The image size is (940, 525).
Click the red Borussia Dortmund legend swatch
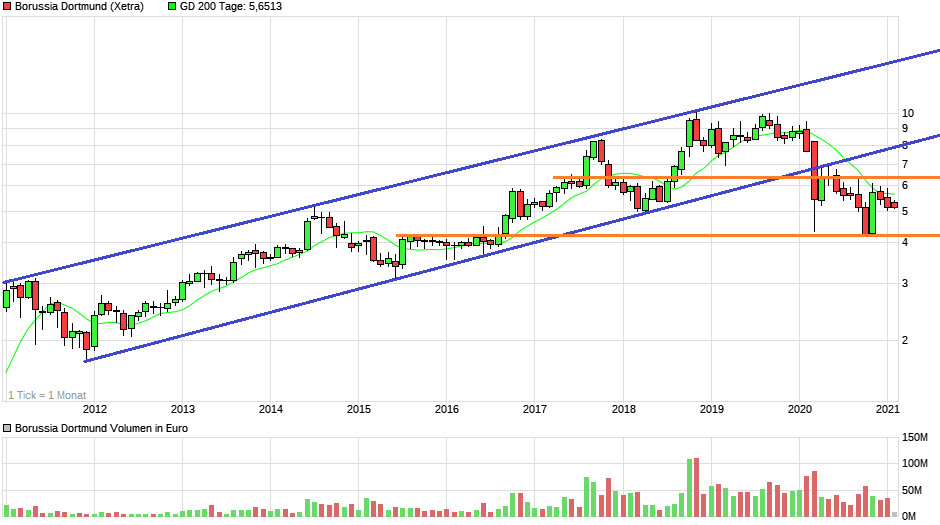[7, 7]
